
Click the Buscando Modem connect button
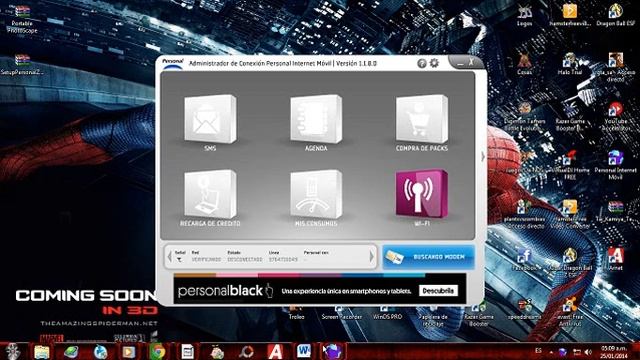coord(429,257)
